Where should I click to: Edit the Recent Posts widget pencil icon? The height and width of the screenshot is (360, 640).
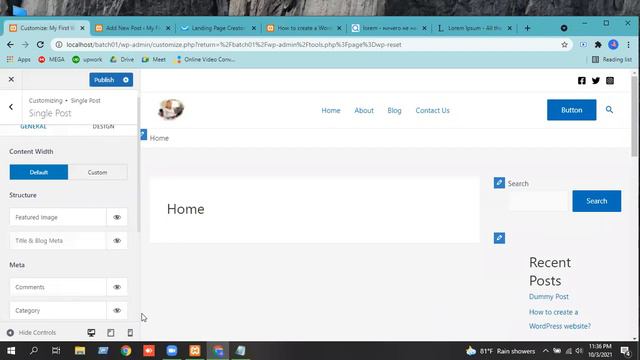(x=499, y=238)
